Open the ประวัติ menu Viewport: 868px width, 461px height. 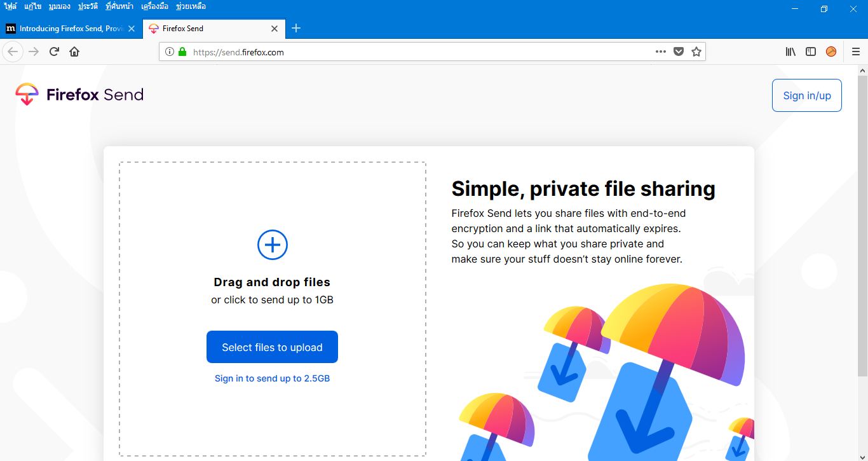coord(88,6)
